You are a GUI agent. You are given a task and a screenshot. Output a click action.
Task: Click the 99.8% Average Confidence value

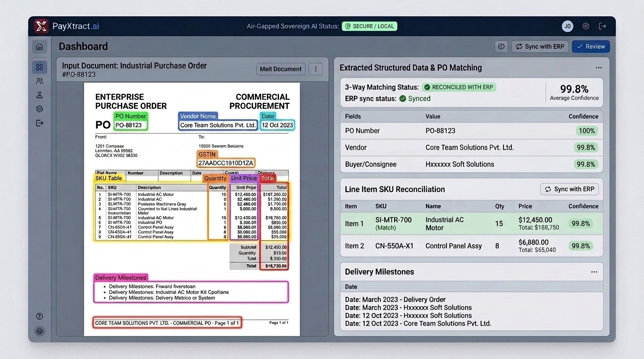pyautogui.click(x=574, y=89)
